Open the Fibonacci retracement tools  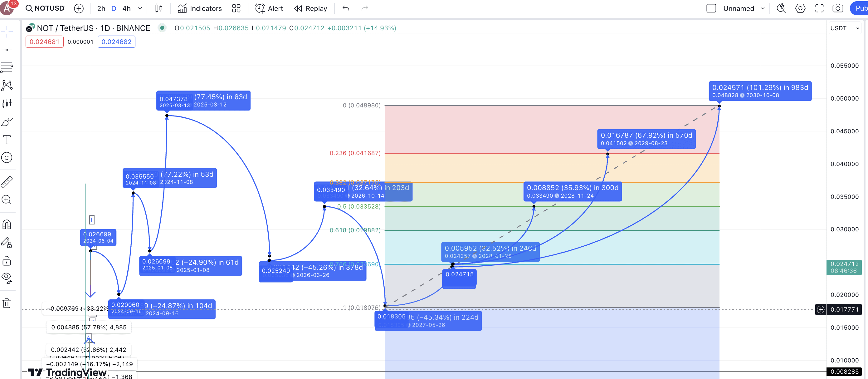tap(7, 67)
